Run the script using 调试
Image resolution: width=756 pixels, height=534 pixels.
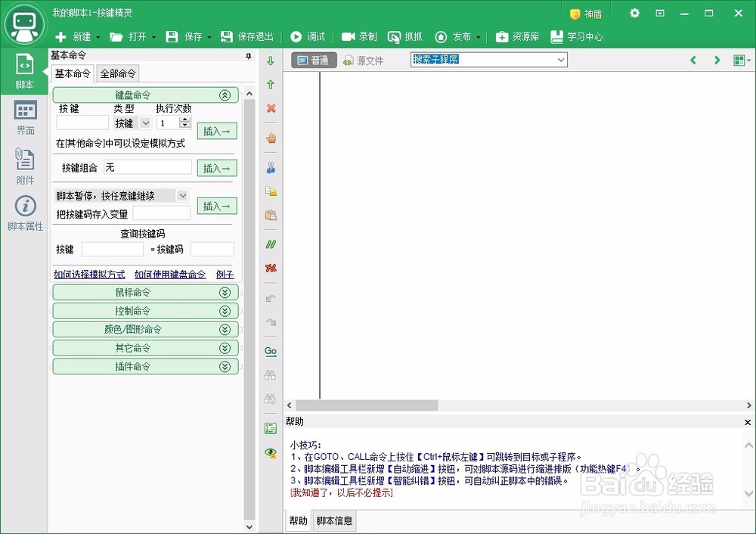click(308, 36)
